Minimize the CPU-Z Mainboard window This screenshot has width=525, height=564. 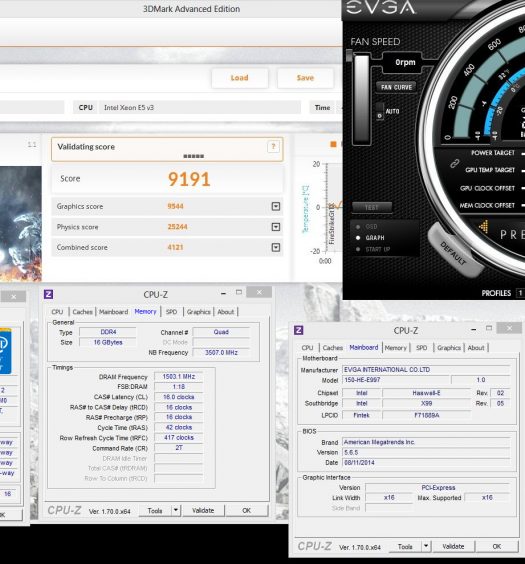tap(474, 329)
